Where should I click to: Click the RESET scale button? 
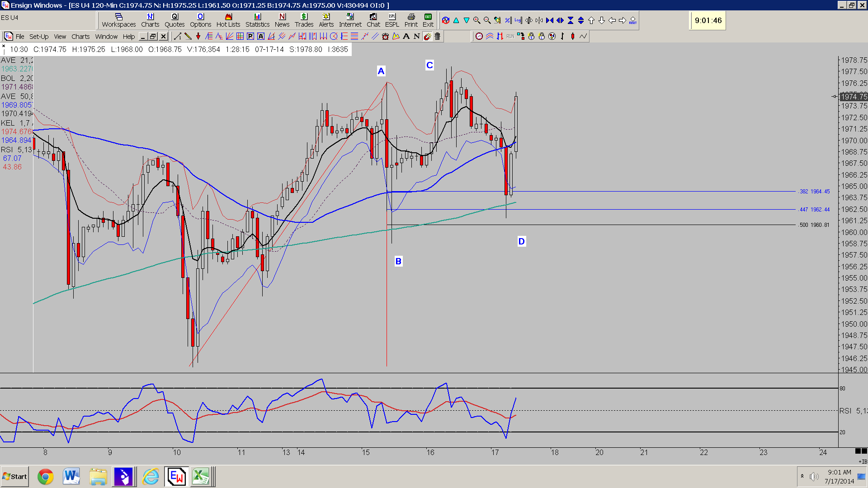632,21
